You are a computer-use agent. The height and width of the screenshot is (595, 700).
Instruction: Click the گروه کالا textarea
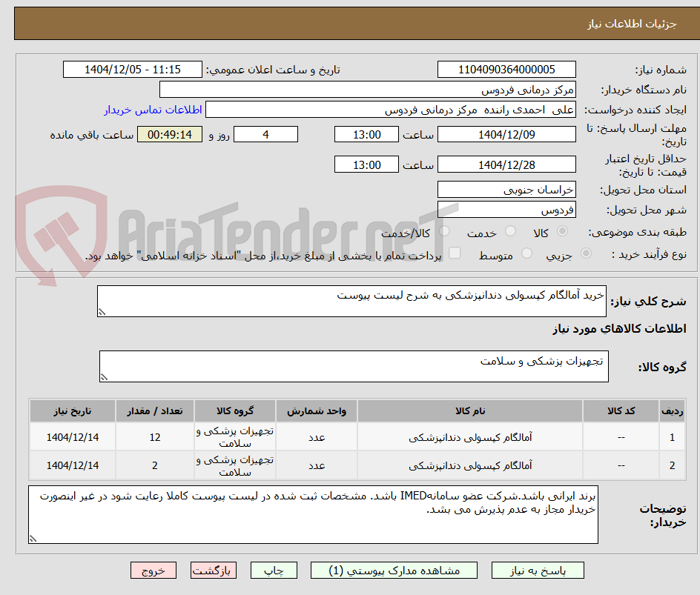(x=354, y=367)
